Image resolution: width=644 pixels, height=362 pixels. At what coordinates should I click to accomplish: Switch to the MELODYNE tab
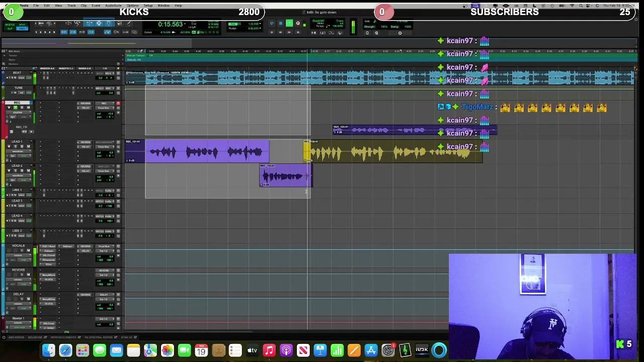(35, 337)
